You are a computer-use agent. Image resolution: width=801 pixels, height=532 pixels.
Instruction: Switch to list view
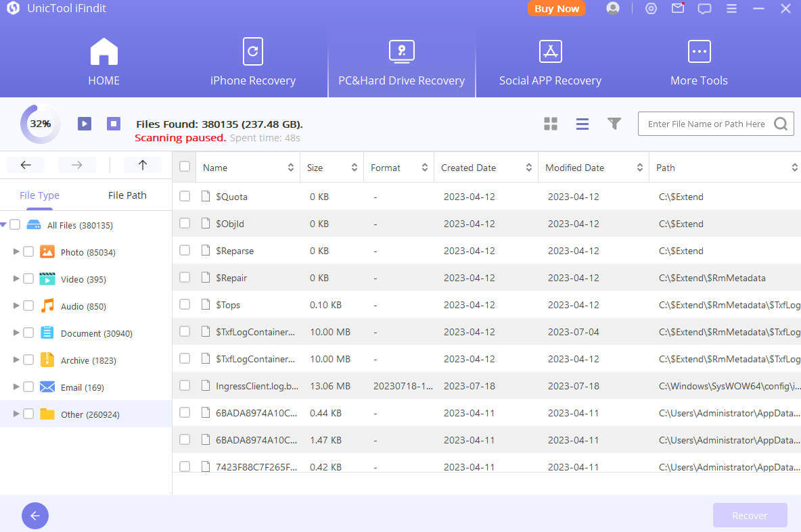click(582, 124)
